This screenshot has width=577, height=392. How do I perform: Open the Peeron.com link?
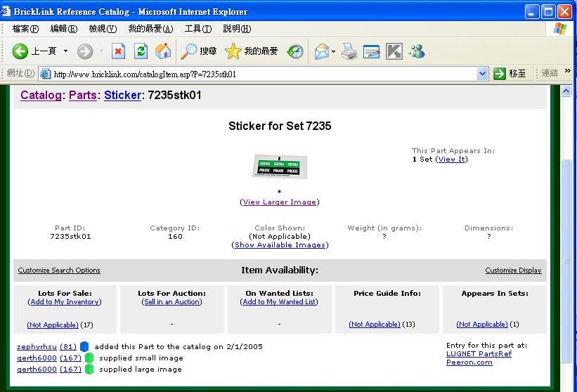tap(469, 362)
